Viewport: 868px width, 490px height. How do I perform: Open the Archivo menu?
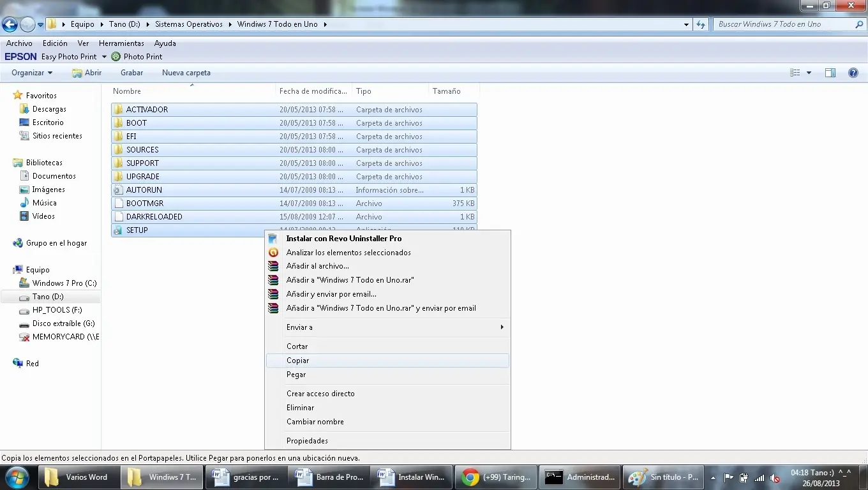tap(19, 43)
